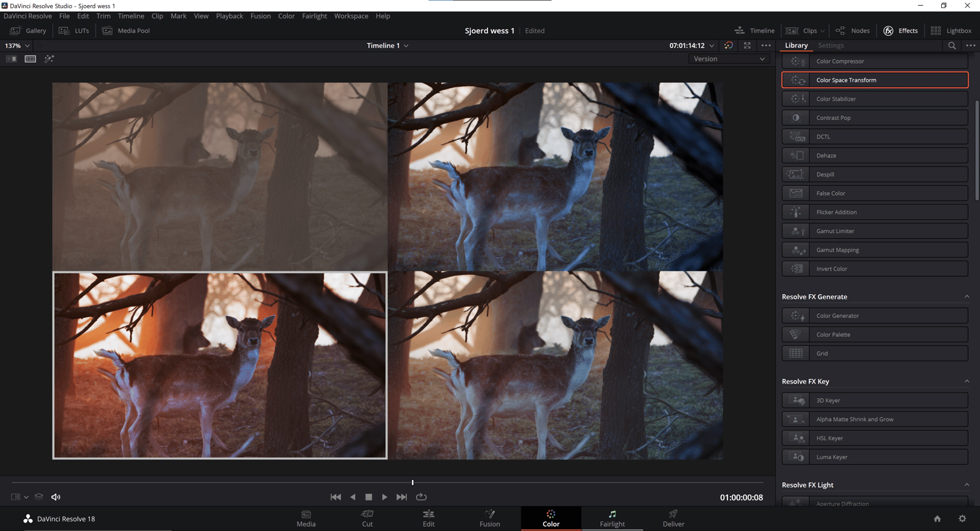Open the File menu
980x531 pixels.
[x=64, y=16]
